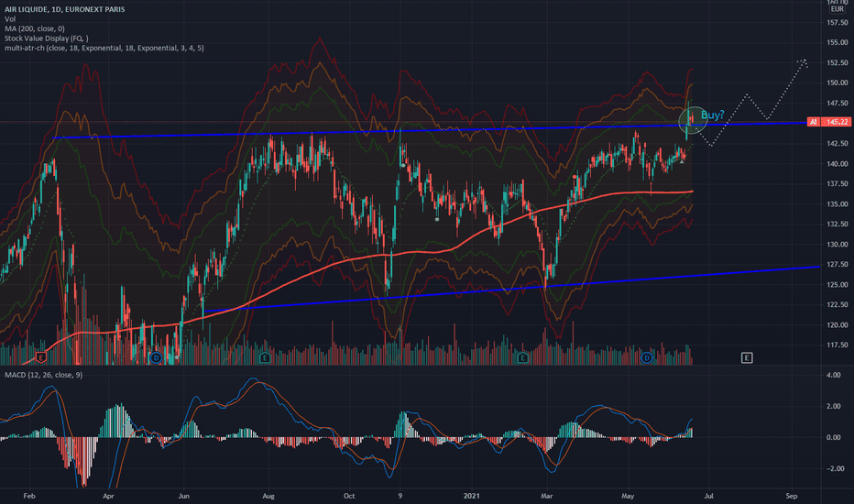Click the 0.00 MACD axis label
This screenshot has height=504, width=854.
(x=833, y=437)
